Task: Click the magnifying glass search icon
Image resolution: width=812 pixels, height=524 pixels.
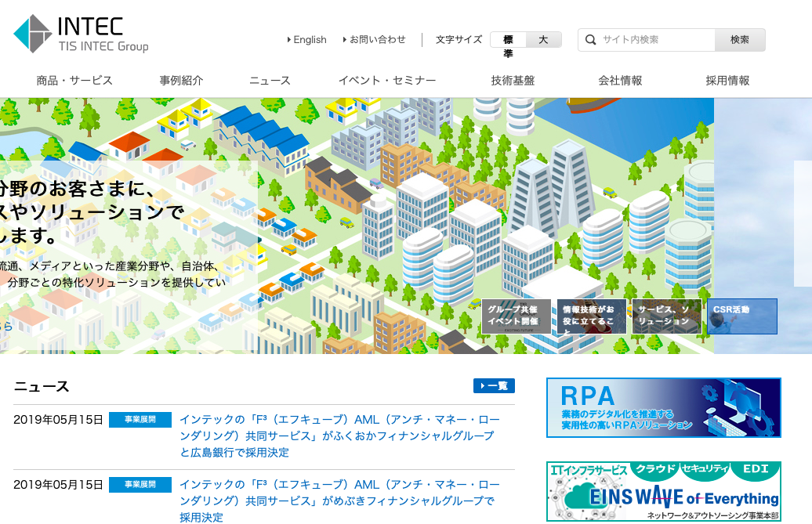Action: (590, 40)
